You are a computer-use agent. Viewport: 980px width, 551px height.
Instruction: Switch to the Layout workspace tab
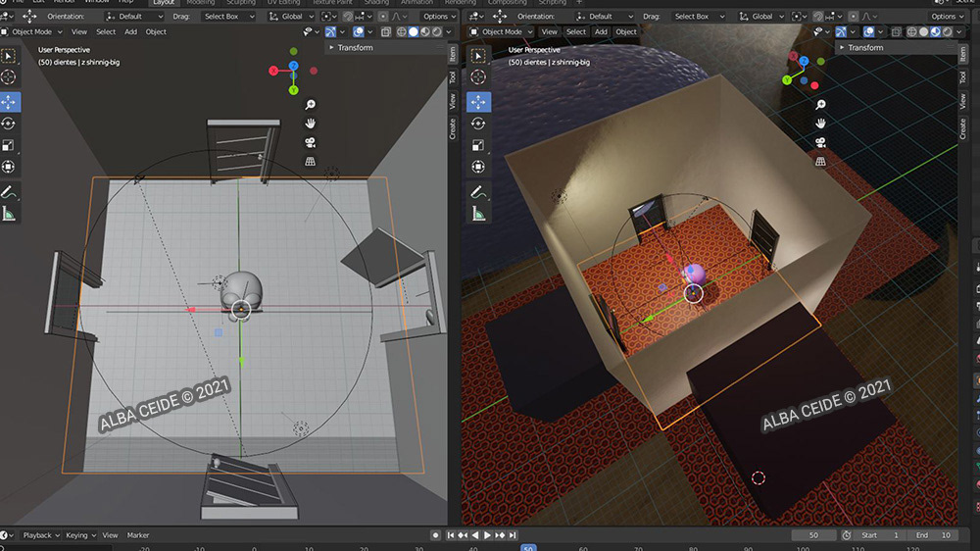pyautogui.click(x=164, y=3)
